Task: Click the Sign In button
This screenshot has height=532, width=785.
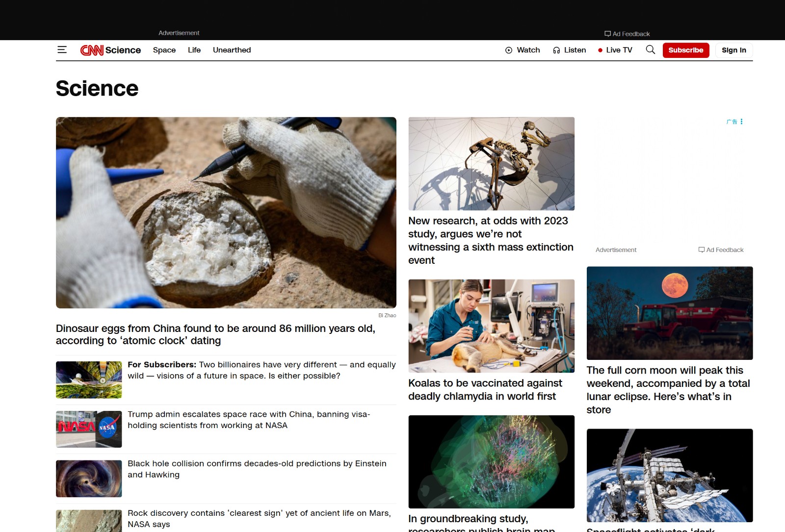Action: [733, 50]
